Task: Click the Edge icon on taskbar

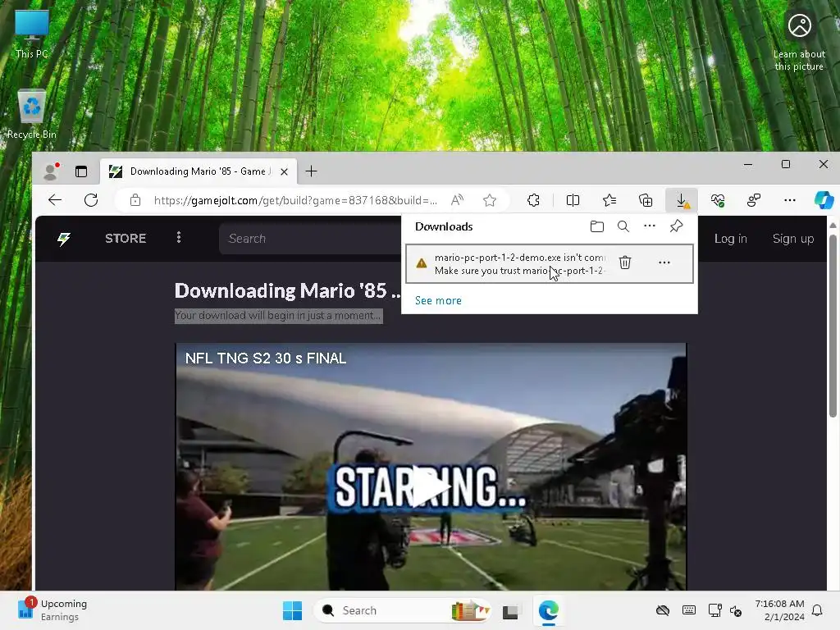Action: [549, 610]
